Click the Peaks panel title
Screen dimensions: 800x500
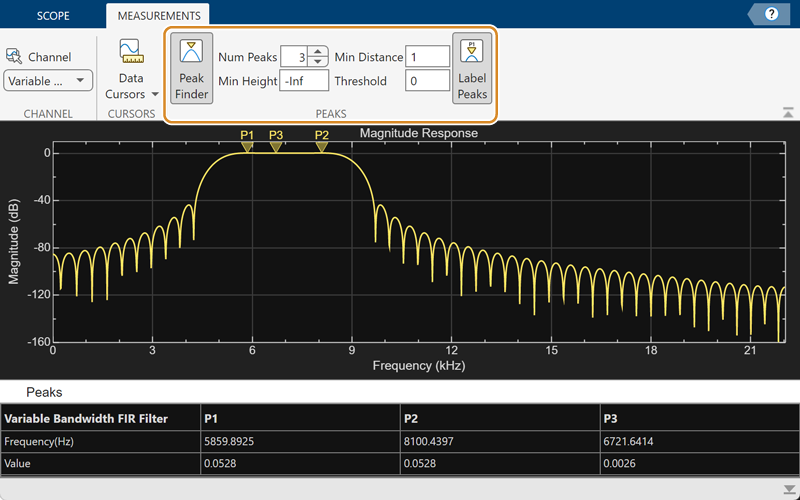pyautogui.click(x=44, y=392)
